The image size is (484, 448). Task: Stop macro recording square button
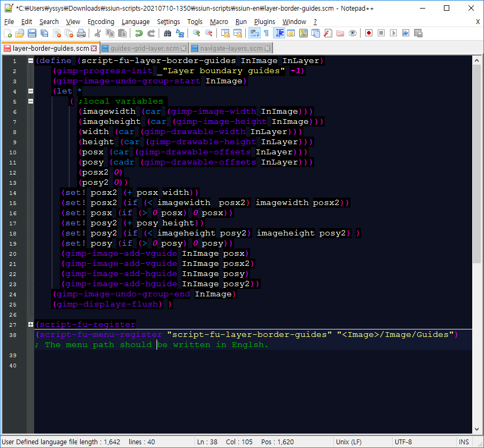(x=381, y=33)
